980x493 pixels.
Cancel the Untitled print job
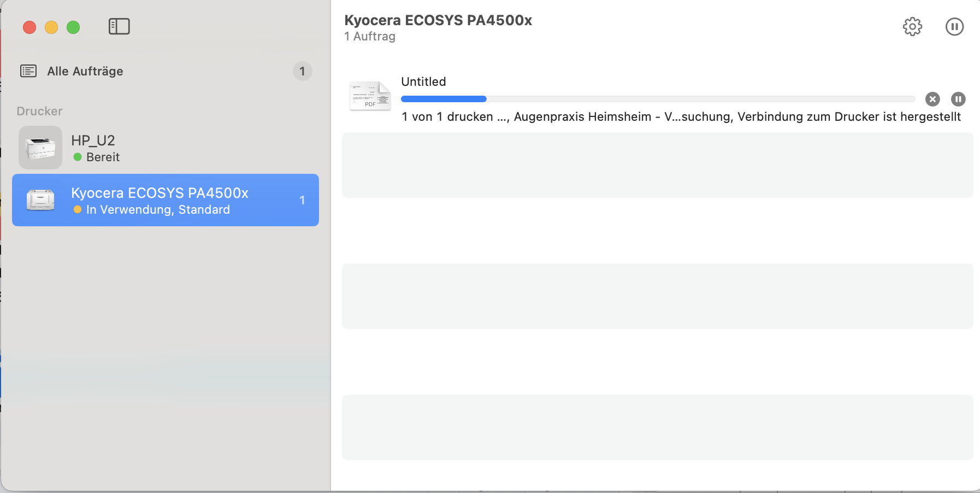[x=932, y=99]
